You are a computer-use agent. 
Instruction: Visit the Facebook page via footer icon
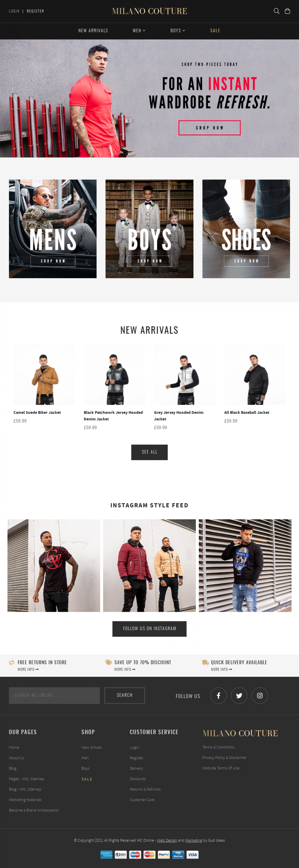[219, 695]
